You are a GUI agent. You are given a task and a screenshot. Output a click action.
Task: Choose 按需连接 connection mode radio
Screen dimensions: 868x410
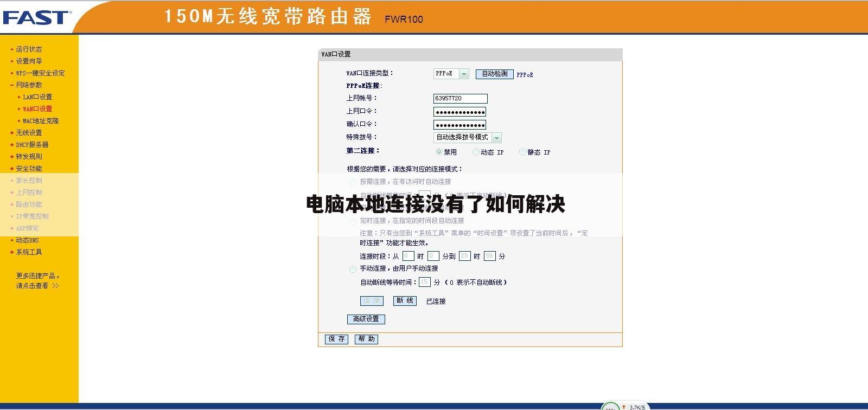pyautogui.click(x=353, y=182)
